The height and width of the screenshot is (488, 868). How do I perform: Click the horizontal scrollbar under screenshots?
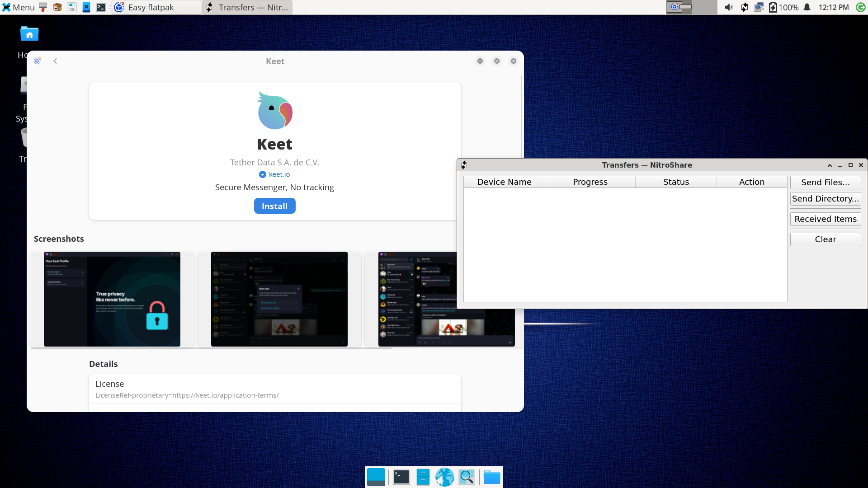click(211, 348)
